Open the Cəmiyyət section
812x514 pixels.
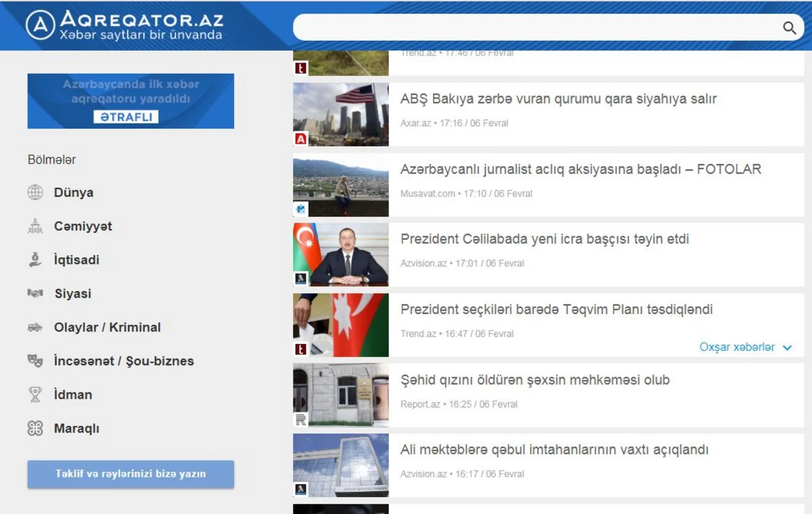(x=83, y=226)
